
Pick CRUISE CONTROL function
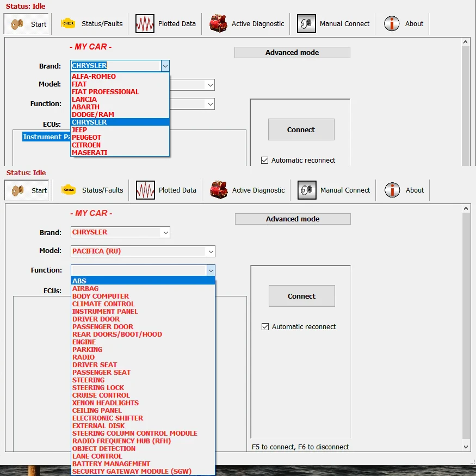coord(143,395)
